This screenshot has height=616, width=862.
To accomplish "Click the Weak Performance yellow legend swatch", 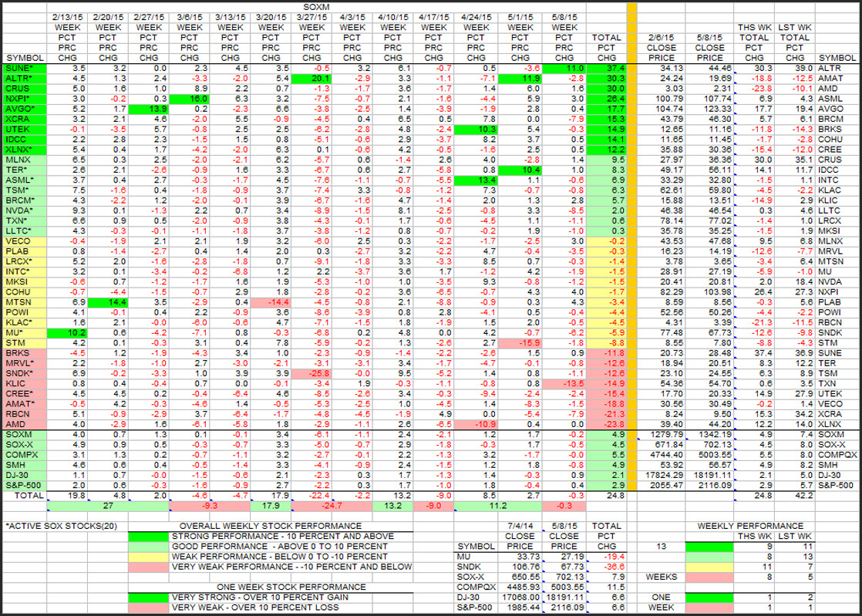I will [x=149, y=557].
